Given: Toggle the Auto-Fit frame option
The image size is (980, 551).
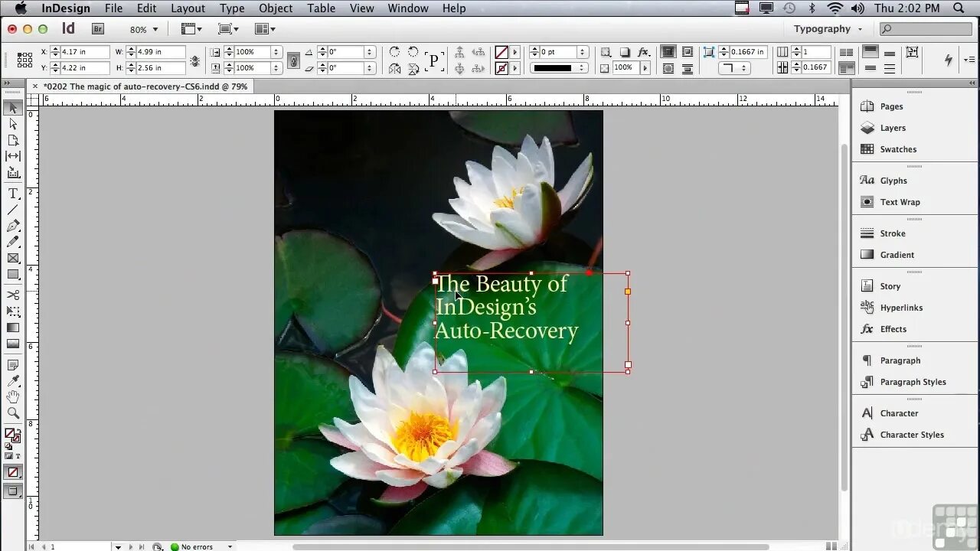Looking at the screenshot, I should tap(912, 52).
